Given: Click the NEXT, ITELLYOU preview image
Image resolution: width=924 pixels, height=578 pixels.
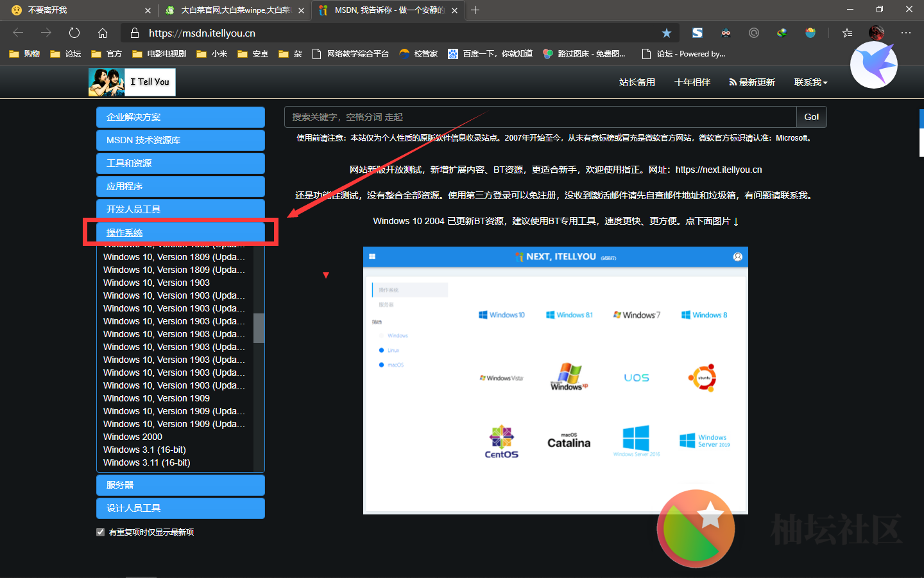Looking at the screenshot, I should point(556,380).
